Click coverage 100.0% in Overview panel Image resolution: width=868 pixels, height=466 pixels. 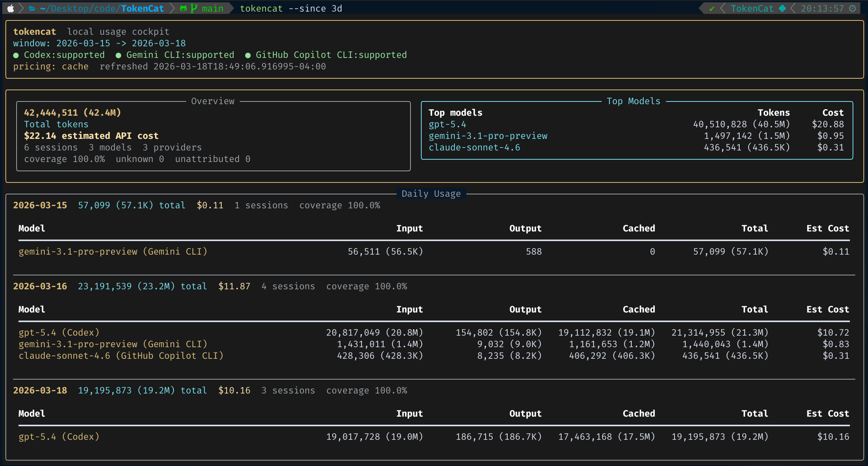click(x=64, y=159)
